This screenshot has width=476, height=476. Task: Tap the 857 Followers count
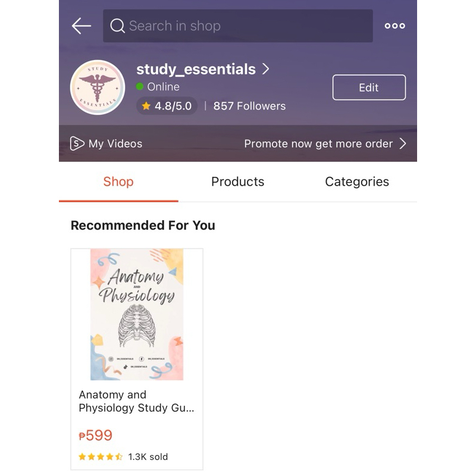[x=249, y=106]
